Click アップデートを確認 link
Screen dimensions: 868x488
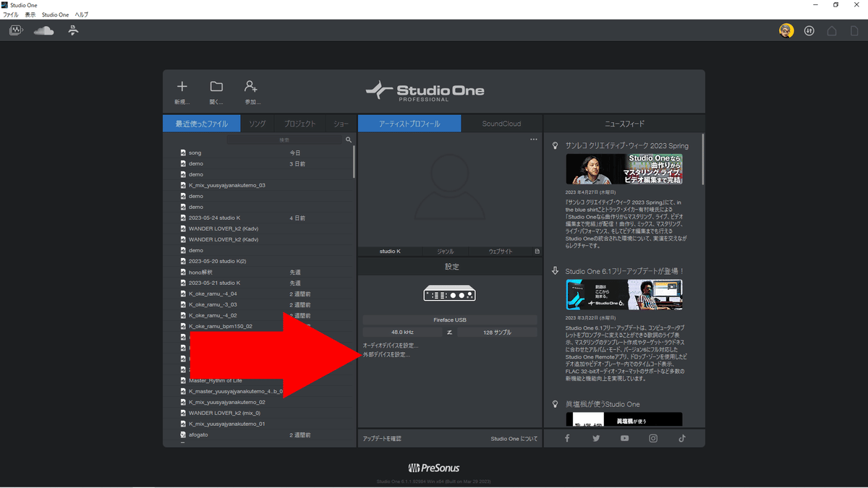tap(382, 438)
